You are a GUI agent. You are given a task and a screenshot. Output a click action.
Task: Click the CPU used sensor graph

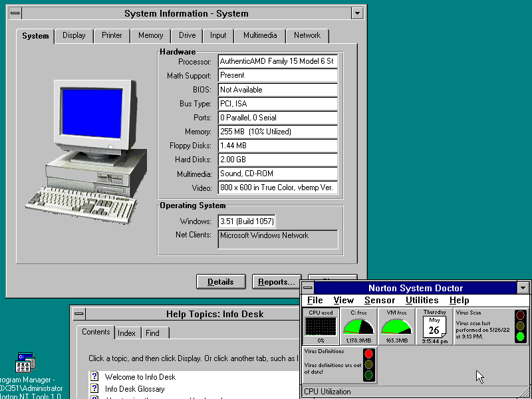[321, 327]
